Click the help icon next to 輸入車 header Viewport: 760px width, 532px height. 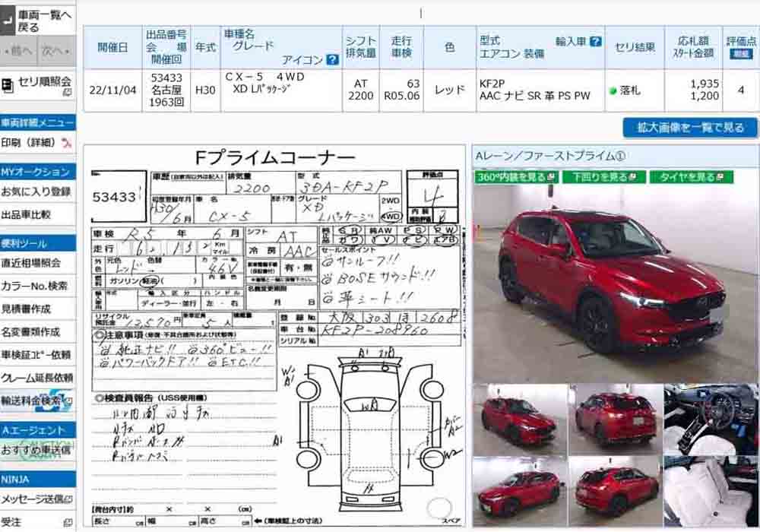(596, 42)
